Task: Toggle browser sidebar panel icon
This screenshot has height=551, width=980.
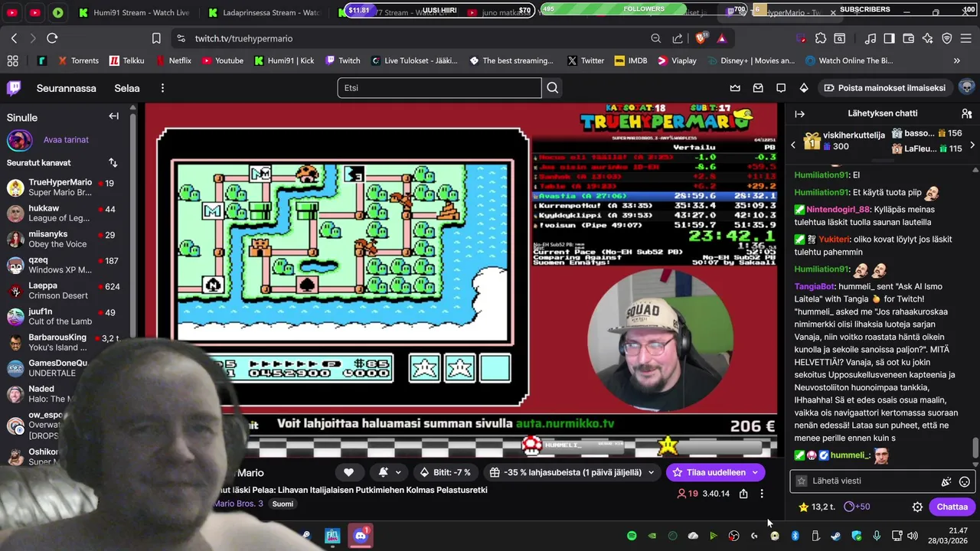Action: pos(889,38)
